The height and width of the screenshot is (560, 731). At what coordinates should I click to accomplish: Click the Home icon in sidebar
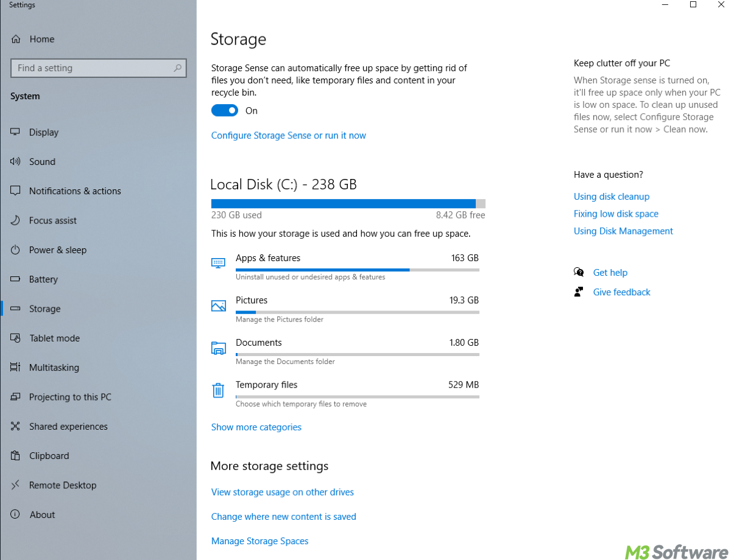point(16,39)
